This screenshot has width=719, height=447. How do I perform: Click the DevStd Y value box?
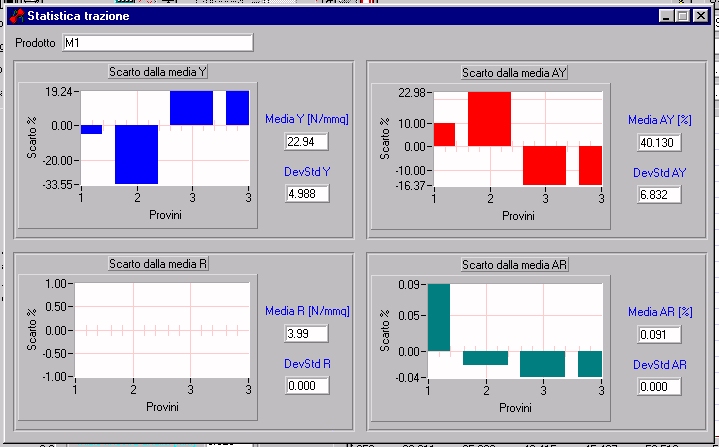click(307, 193)
